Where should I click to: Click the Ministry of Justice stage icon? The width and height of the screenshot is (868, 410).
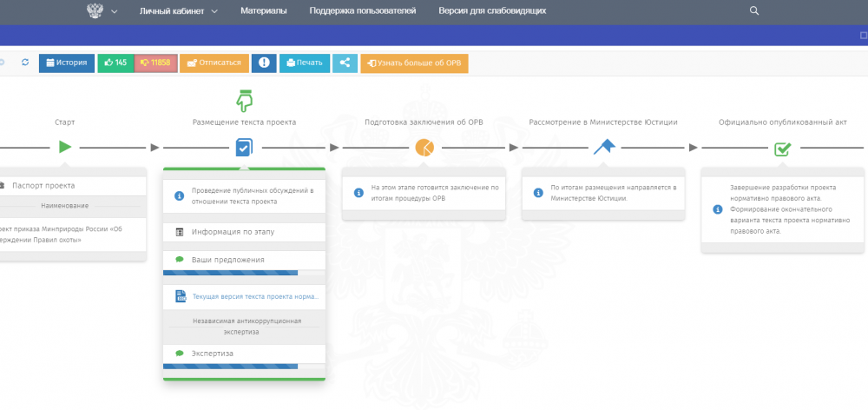coord(604,147)
